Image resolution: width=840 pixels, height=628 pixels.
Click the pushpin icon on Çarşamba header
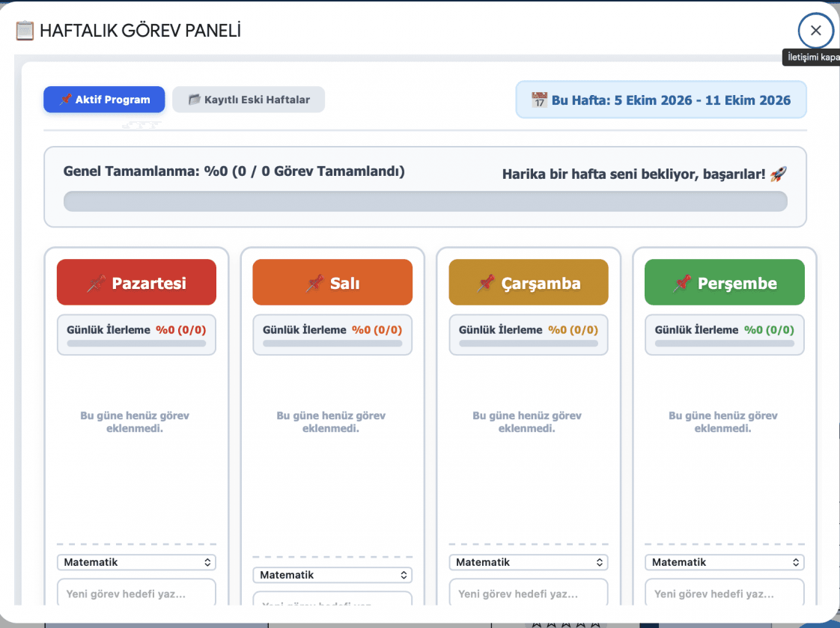point(486,283)
